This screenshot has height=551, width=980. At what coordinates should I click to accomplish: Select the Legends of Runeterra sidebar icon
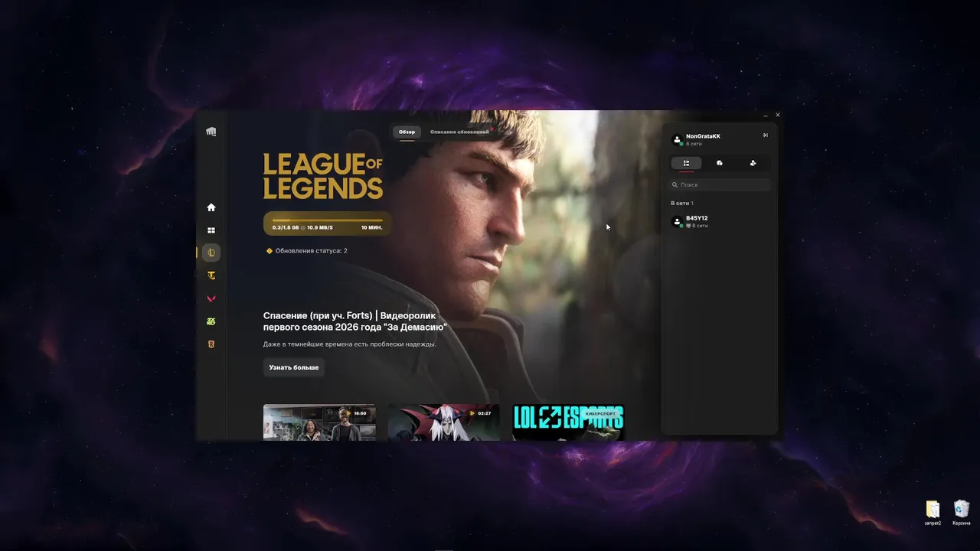tap(211, 344)
